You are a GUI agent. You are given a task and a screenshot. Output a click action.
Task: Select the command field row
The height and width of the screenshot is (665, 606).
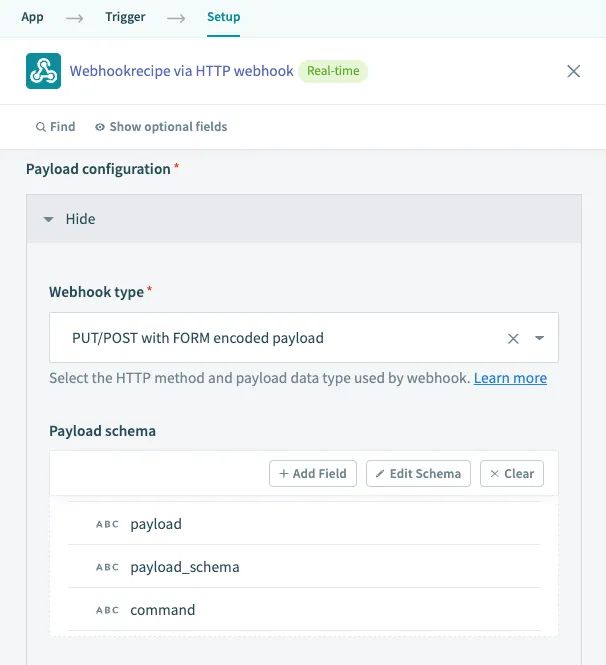163,610
